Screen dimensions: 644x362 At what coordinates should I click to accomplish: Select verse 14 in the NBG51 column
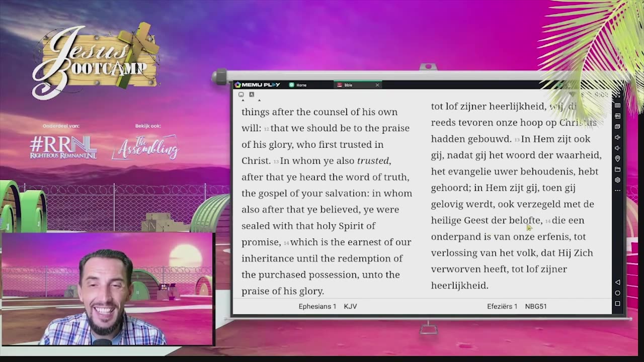pos(548,221)
